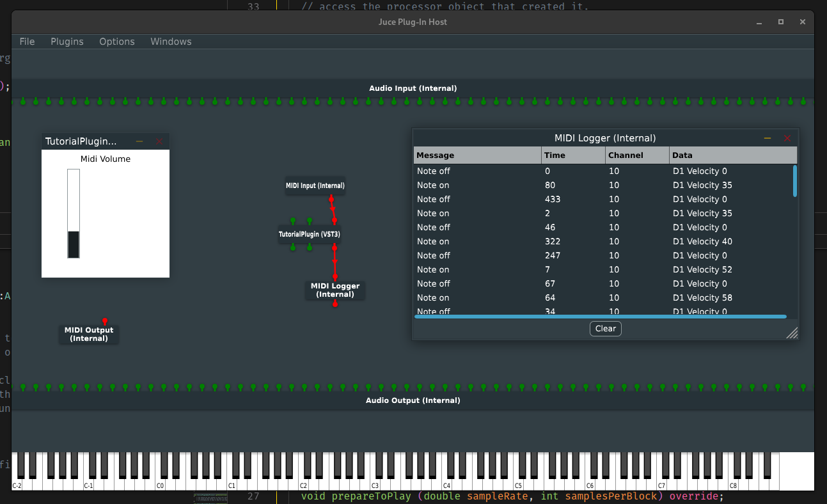The height and width of the screenshot is (504, 827).
Task: Select the MIDI Input (Internal) node
Action: [x=315, y=185]
